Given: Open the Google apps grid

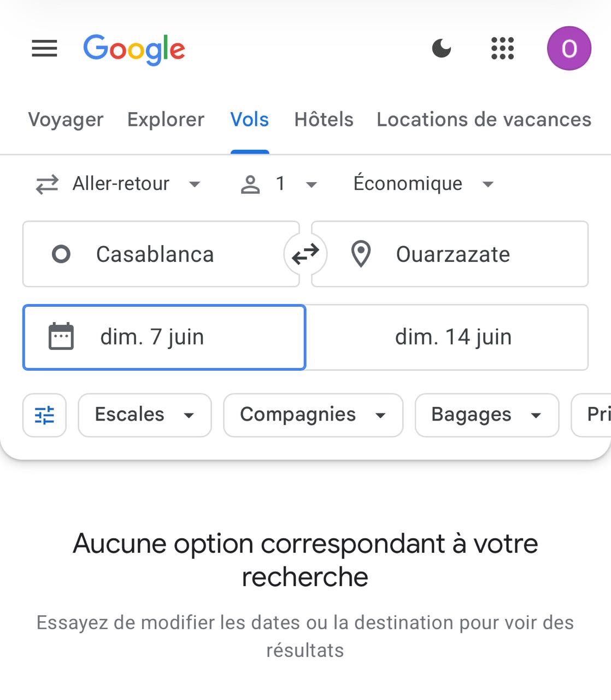Looking at the screenshot, I should point(502,49).
